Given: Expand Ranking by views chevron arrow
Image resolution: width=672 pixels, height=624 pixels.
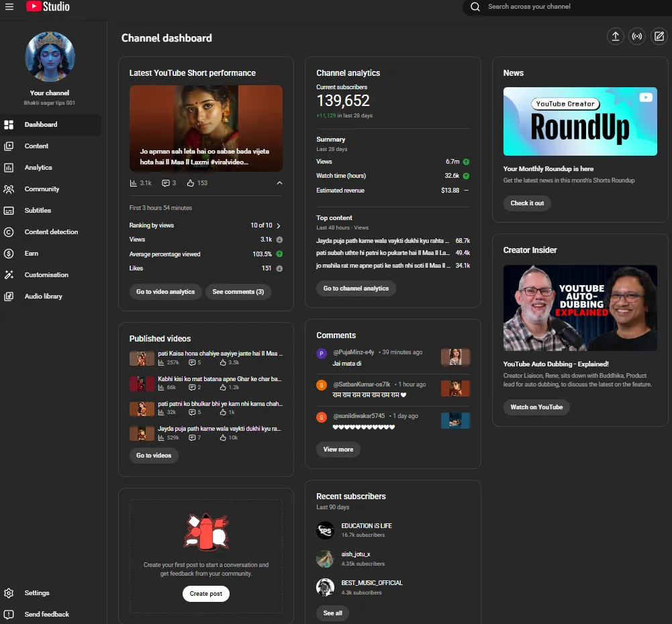Looking at the screenshot, I should click(279, 225).
